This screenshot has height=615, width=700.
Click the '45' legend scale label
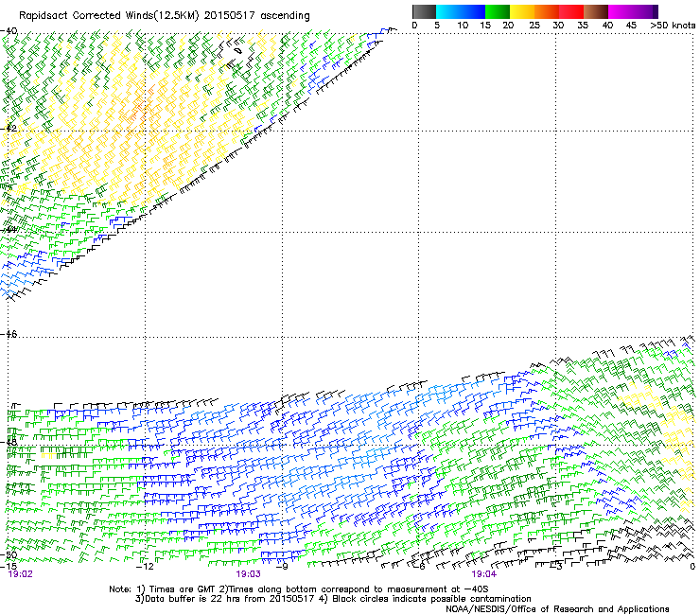pyautogui.click(x=631, y=26)
